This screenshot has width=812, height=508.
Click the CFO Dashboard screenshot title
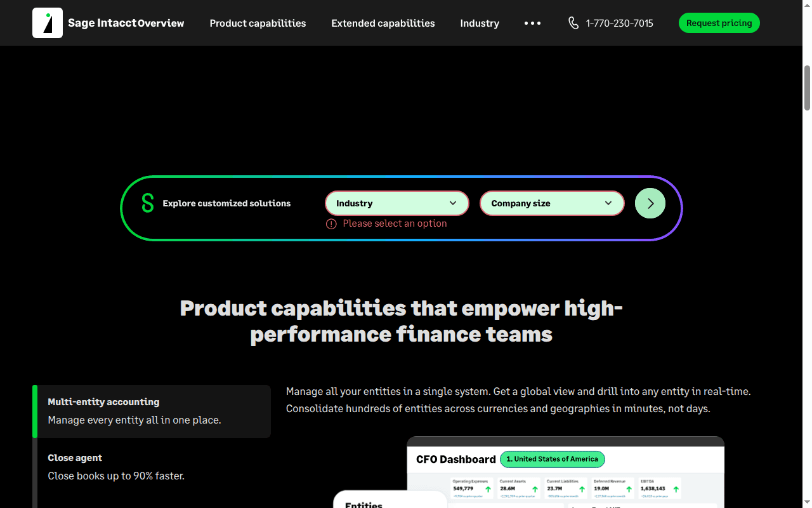[456, 459]
